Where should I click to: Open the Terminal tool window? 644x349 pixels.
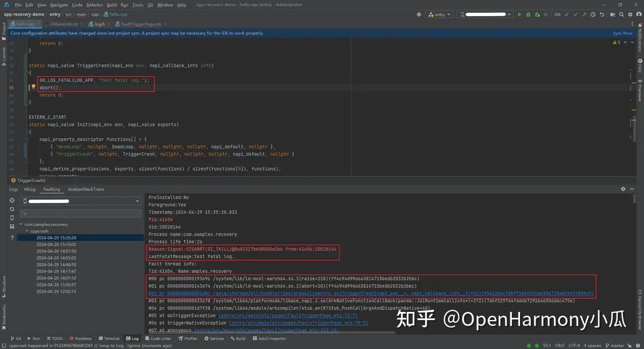109,338
